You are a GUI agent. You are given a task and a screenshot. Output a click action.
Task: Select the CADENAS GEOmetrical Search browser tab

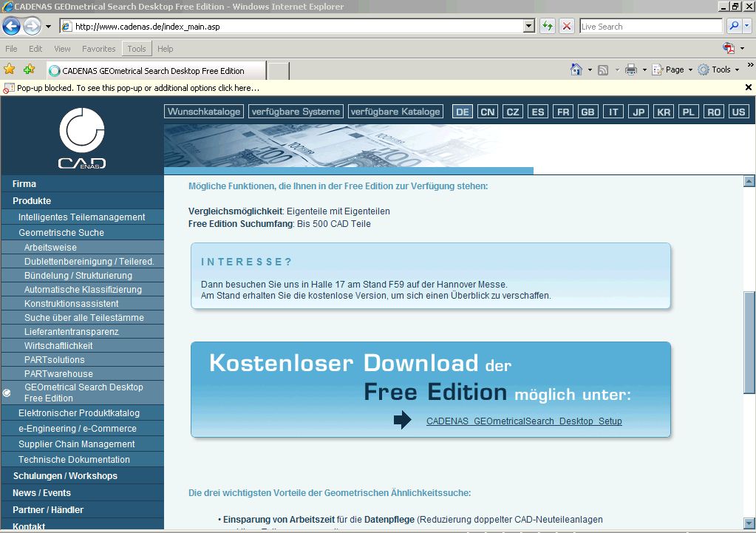[x=156, y=70]
